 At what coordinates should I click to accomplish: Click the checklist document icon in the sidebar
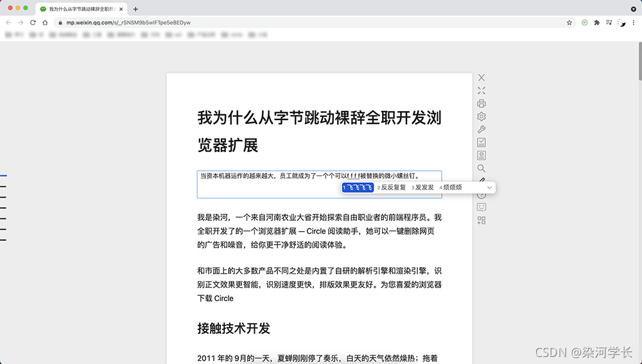(481, 143)
